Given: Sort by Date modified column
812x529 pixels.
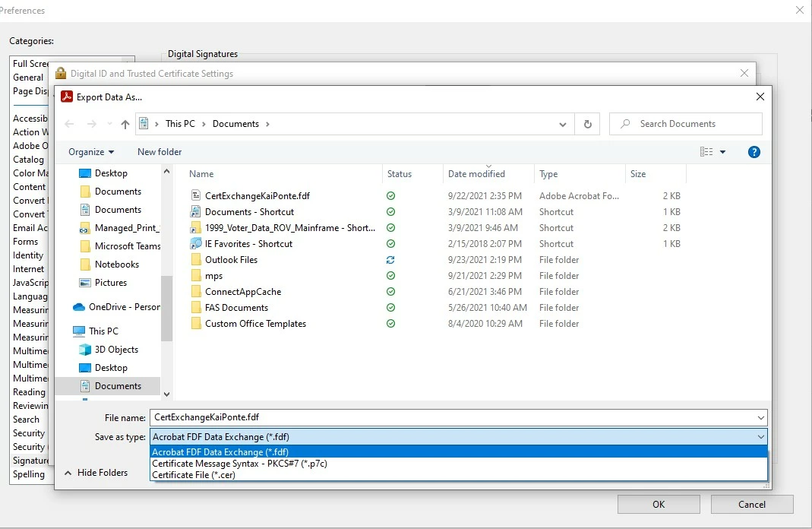Looking at the screenshot, I should 476,174.
